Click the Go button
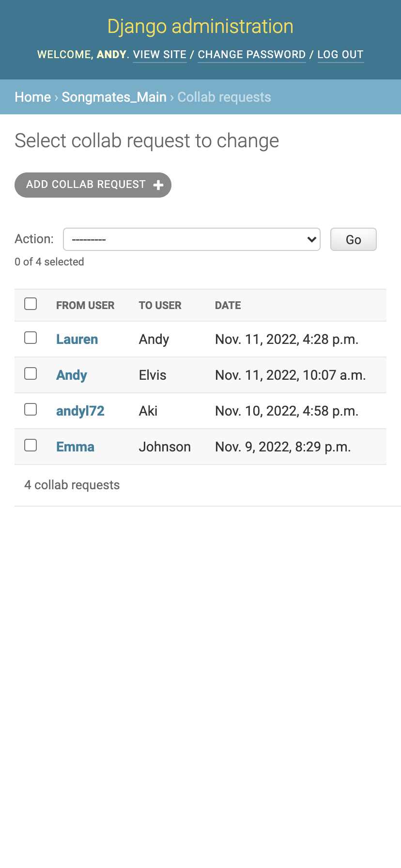The width and height of the screenshot is (401, 868). tap(354, 239)
